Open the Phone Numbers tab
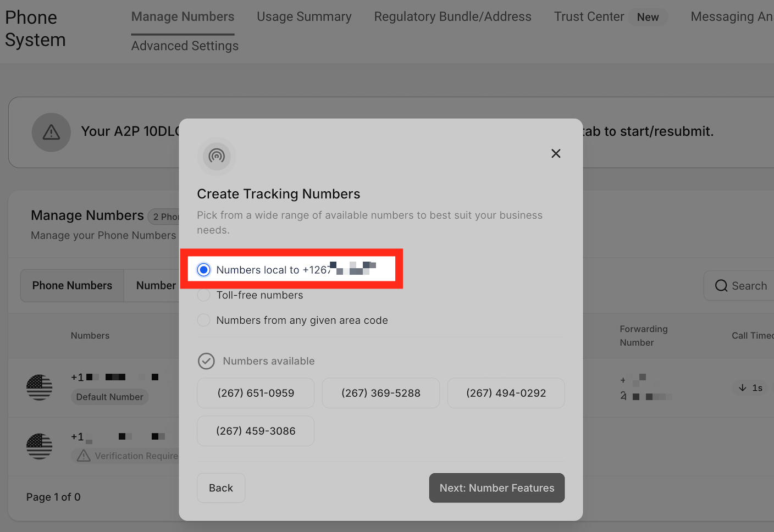 (71, 285)
